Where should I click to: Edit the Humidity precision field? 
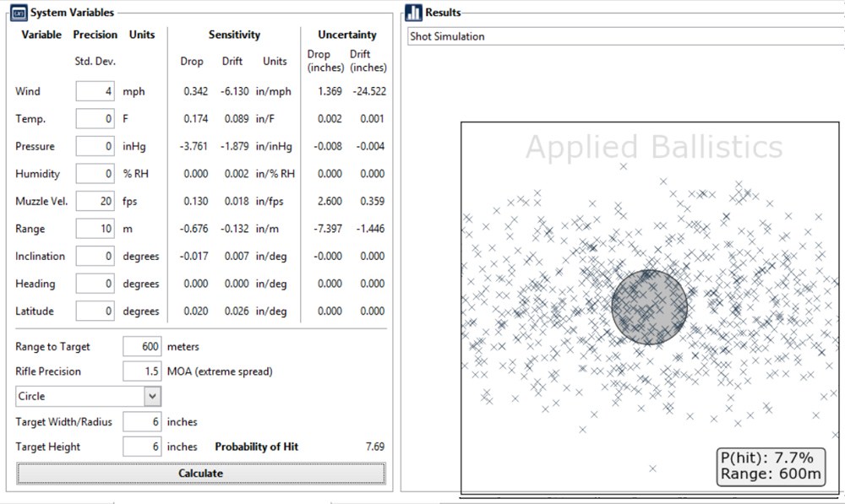[95, 174]
